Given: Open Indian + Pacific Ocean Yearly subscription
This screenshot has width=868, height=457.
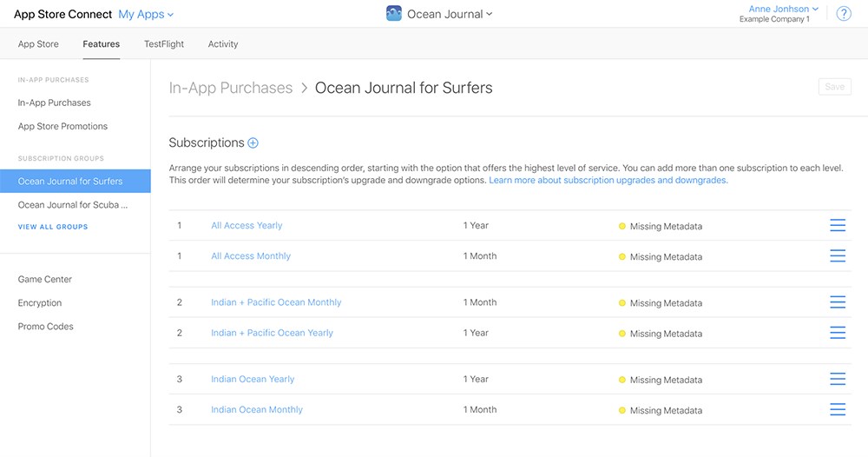Looking at the screenshot, I should coord(272,333).
